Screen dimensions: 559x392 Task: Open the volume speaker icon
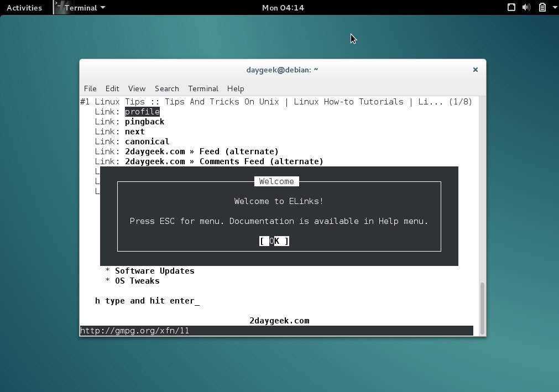coord(526,7)
